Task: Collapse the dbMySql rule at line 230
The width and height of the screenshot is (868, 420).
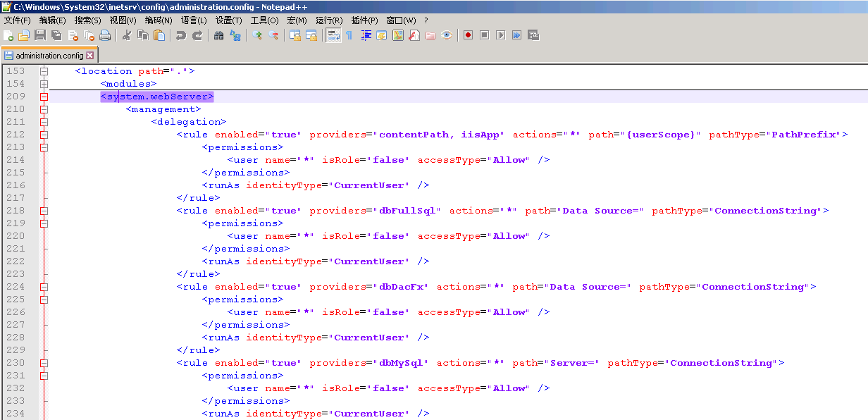Action: [x=44, y=363]
